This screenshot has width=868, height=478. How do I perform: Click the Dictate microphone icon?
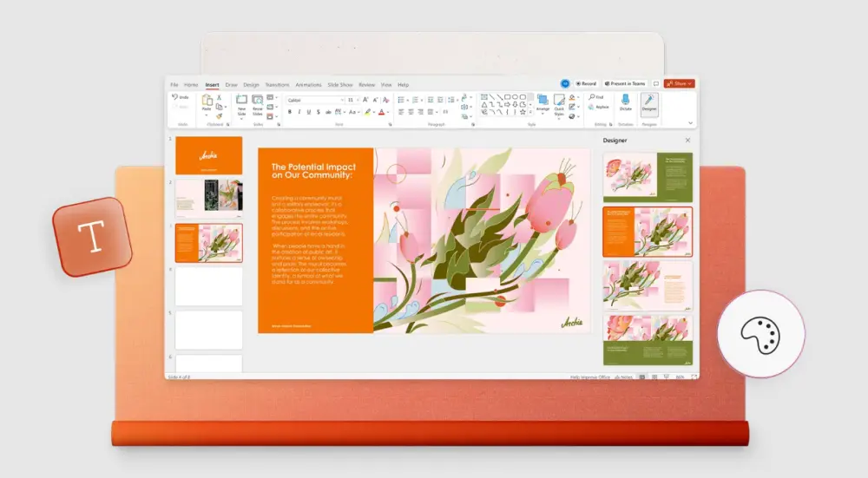626,100
